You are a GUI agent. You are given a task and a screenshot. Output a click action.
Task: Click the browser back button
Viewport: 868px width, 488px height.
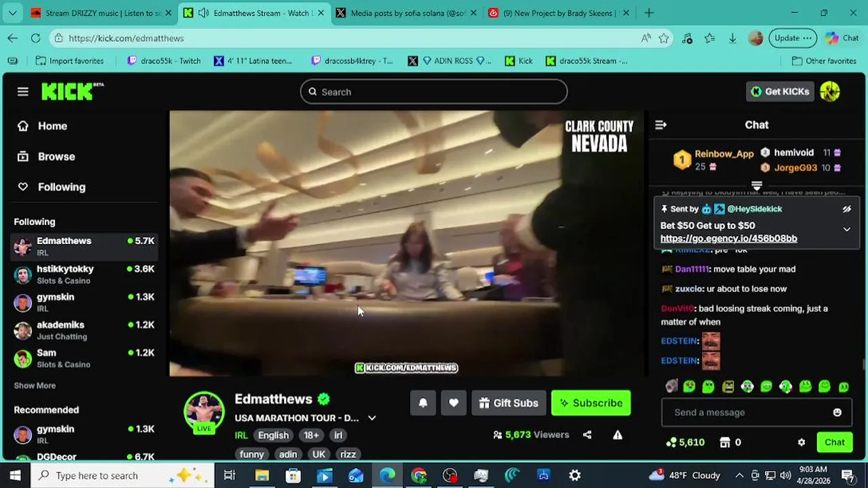tap(13, 38)
